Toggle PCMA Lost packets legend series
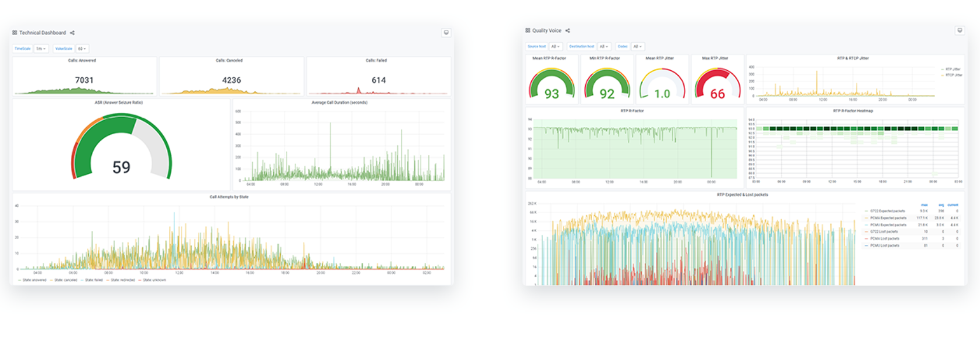980x338 pixels. point(884,238)
